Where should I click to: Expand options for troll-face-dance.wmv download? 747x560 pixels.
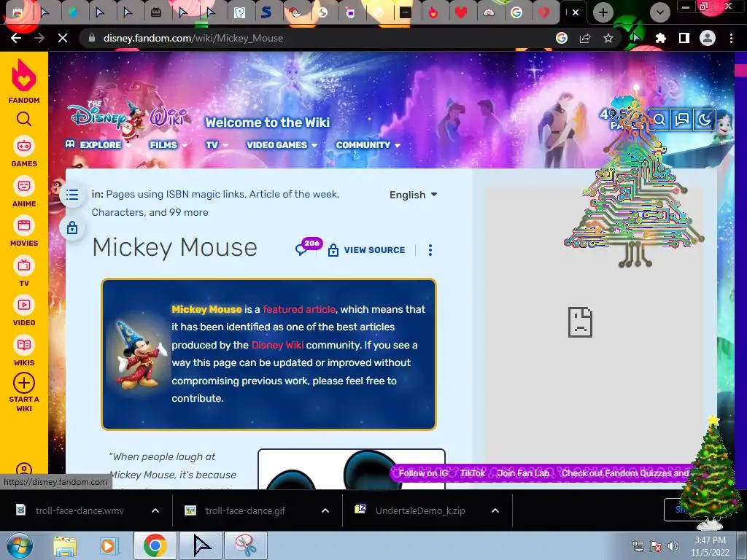point(155,510)
